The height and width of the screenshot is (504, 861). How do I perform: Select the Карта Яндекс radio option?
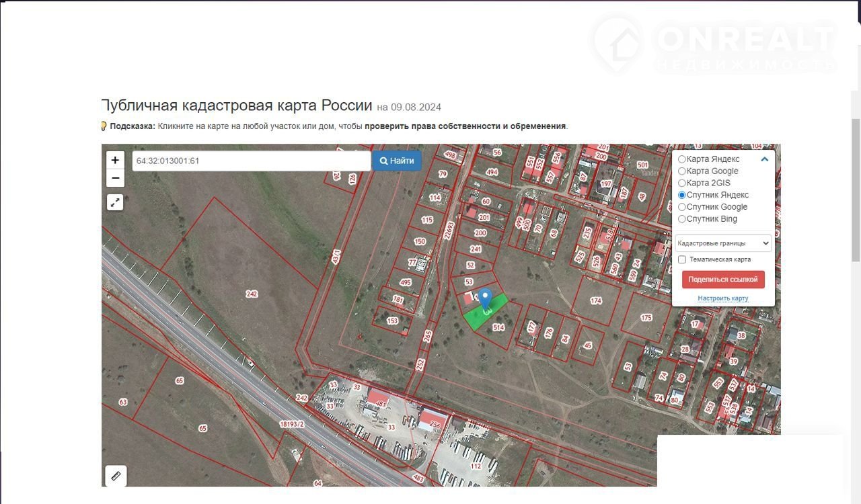click(x=682, y=159)
